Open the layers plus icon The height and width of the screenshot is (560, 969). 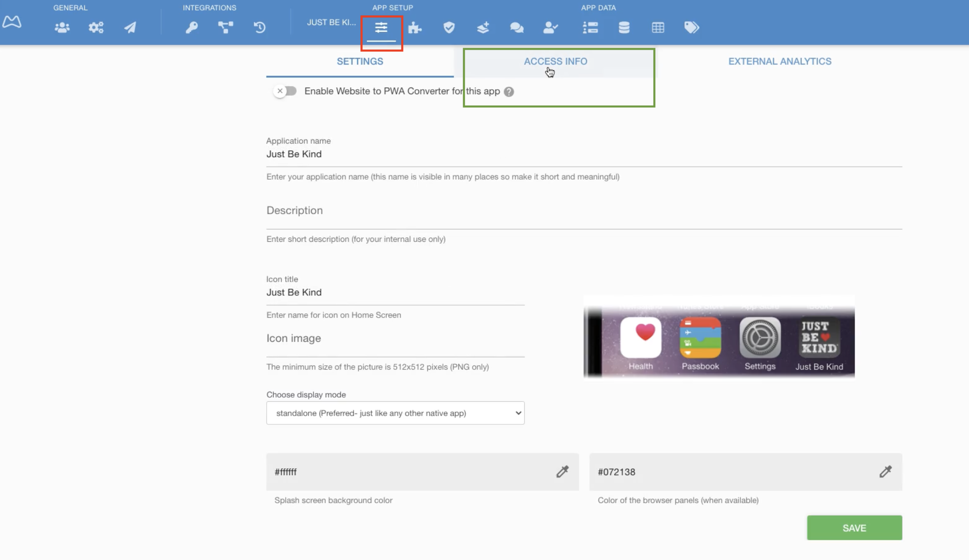483,28
